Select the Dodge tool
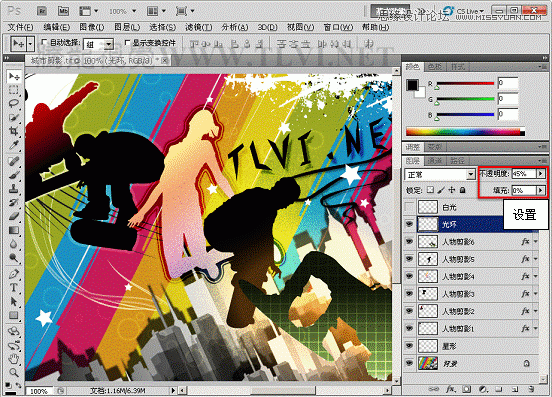 tap(14, 258)
